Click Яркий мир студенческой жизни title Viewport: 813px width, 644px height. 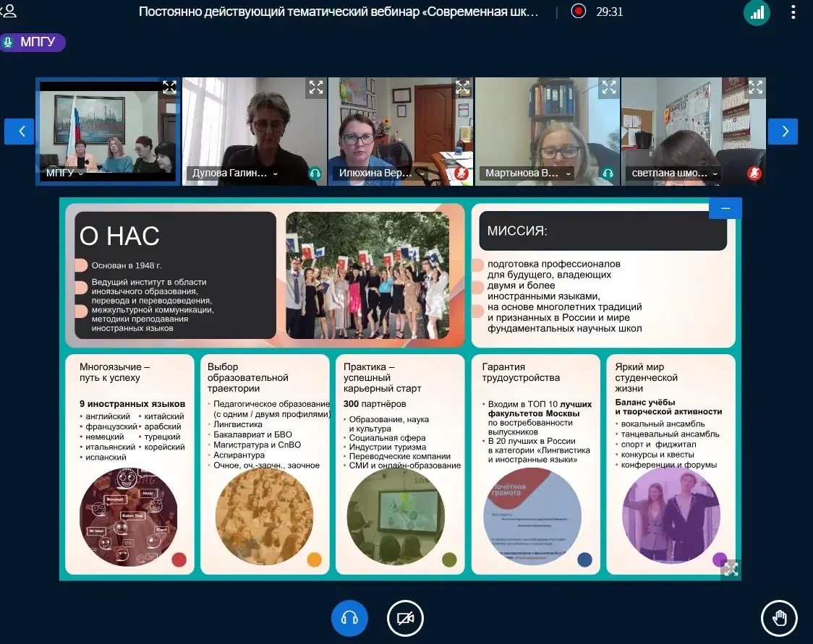[646, 377]
